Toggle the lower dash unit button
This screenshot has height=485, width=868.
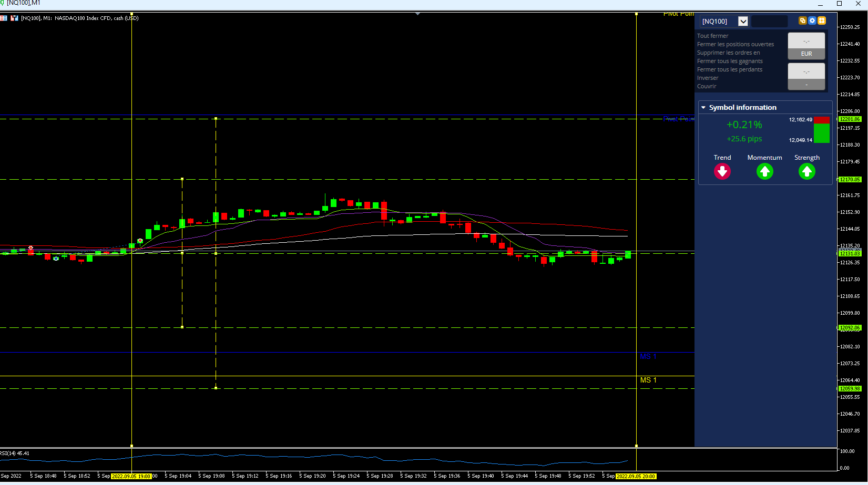tap(806, 85)
